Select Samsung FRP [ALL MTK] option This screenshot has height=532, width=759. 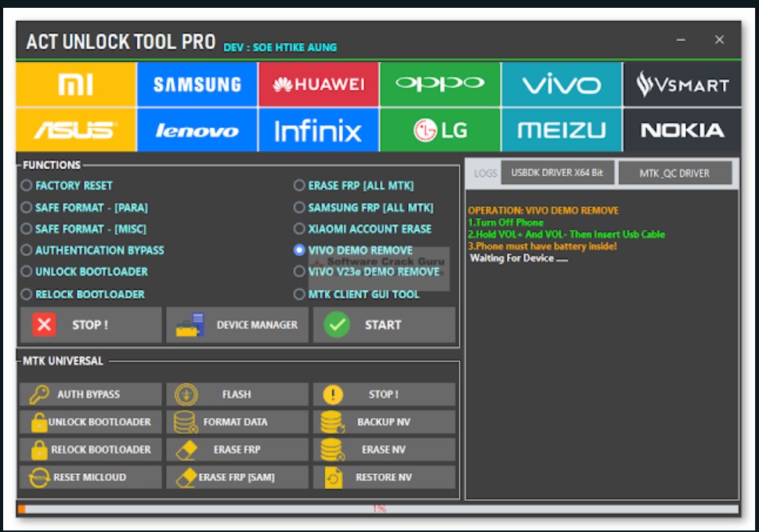[364, 208]
